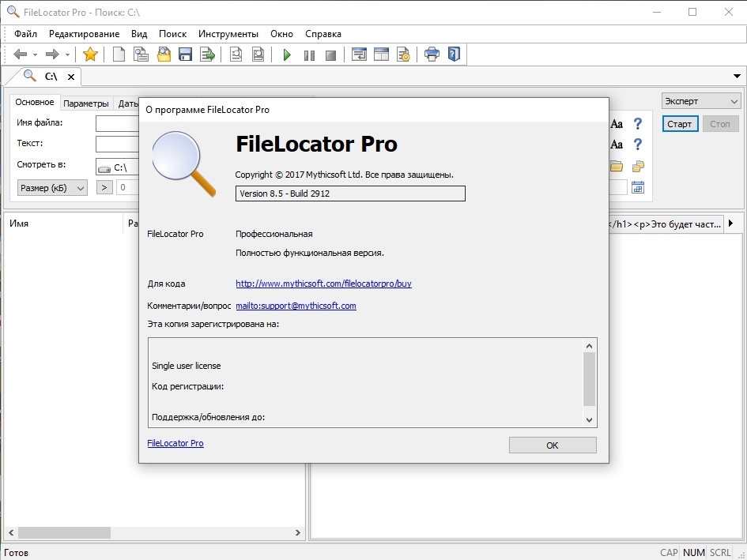The height and width of the screenshot is (560, 747).
Task: Close the C:\ search tab
Action: pos(71,77)
